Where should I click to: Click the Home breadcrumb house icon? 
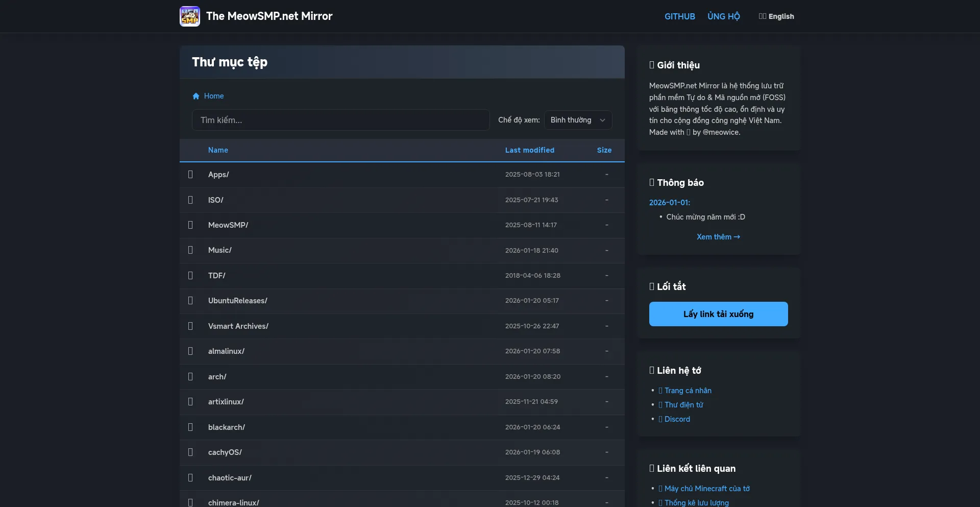point(196,96)
